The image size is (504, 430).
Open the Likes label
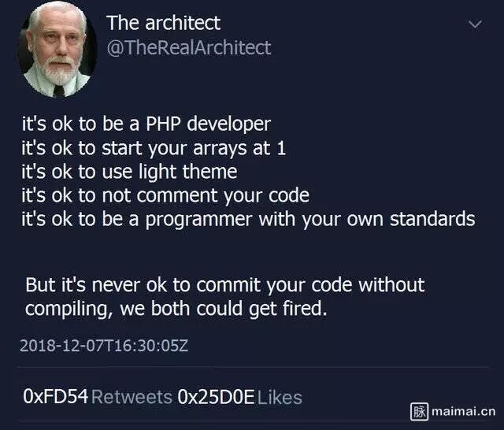280,396
